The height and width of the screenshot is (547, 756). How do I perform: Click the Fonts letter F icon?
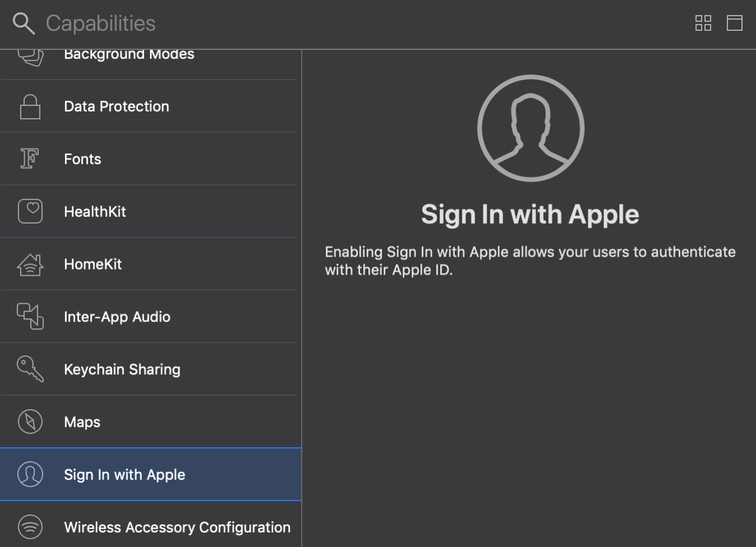click(x=30, y=159)
